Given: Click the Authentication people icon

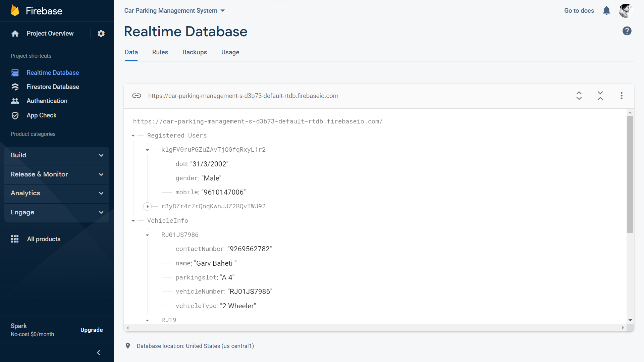Looking at the screenshot, I should [15, 101].
